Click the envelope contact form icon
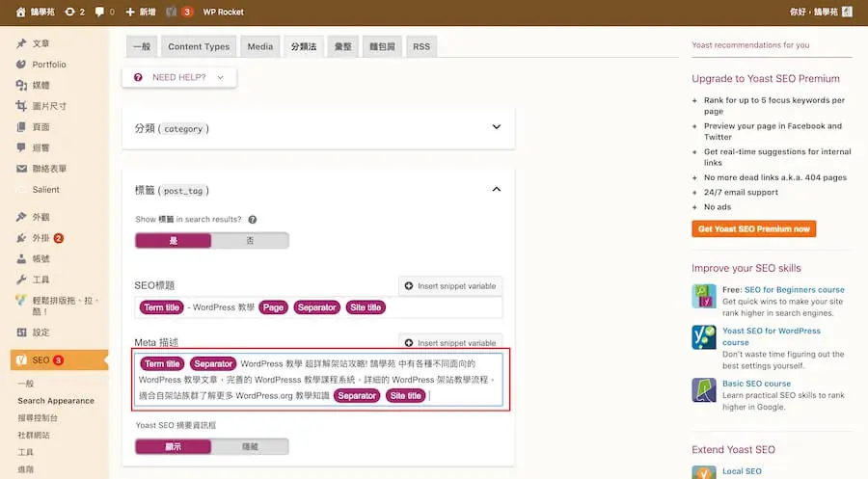 (x=21, y=169)
